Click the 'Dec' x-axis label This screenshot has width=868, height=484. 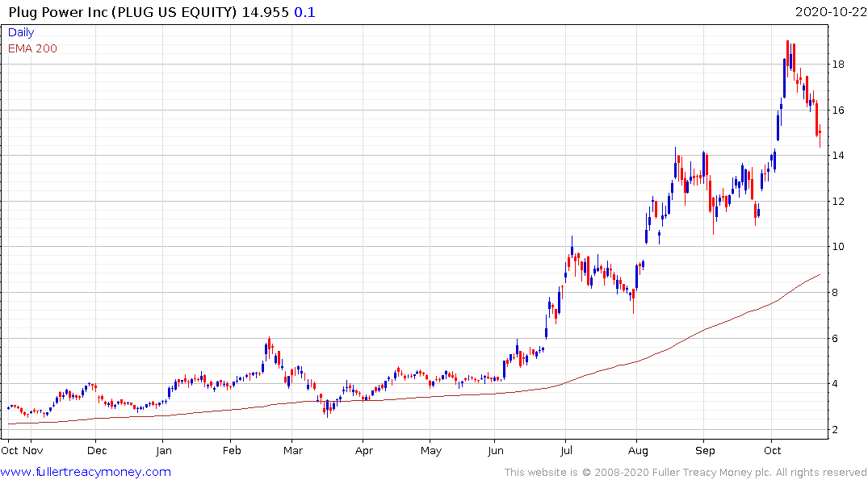tap(97, 451)
